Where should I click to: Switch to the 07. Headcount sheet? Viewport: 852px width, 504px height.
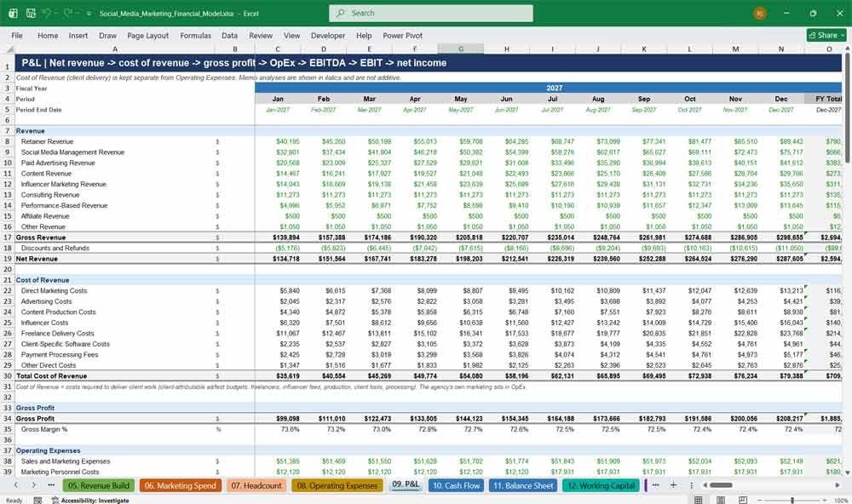point(256,485)
